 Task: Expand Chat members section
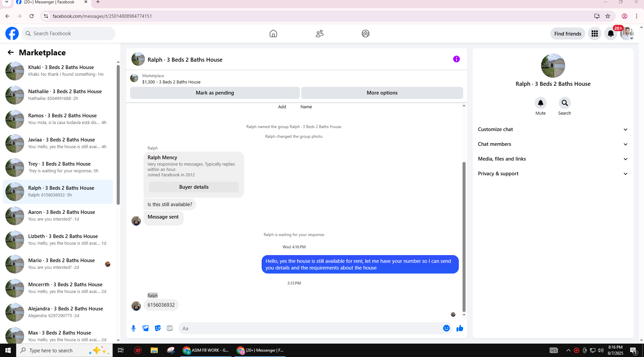point(553,144)
